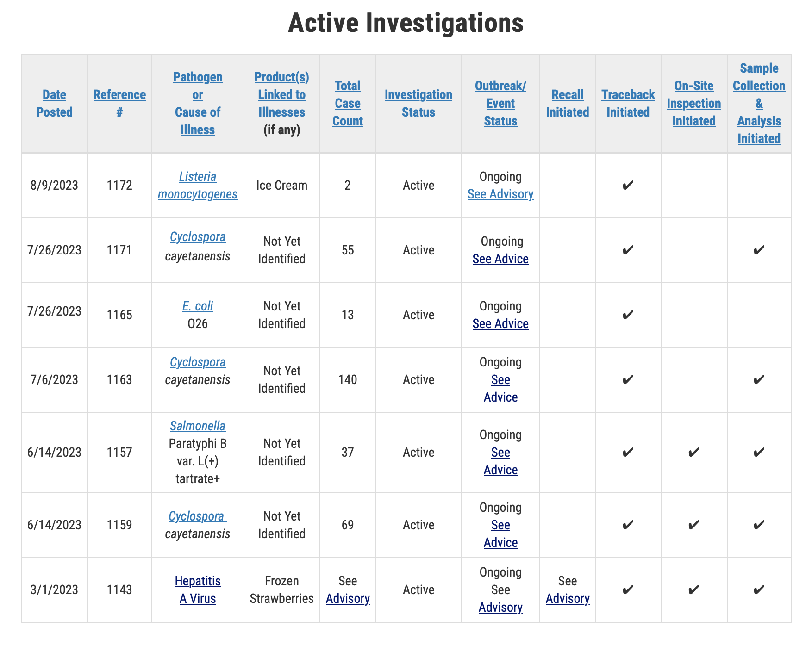Sort table by Date Posted column
This screenshot has width=812, height=645.
(54, 103)
